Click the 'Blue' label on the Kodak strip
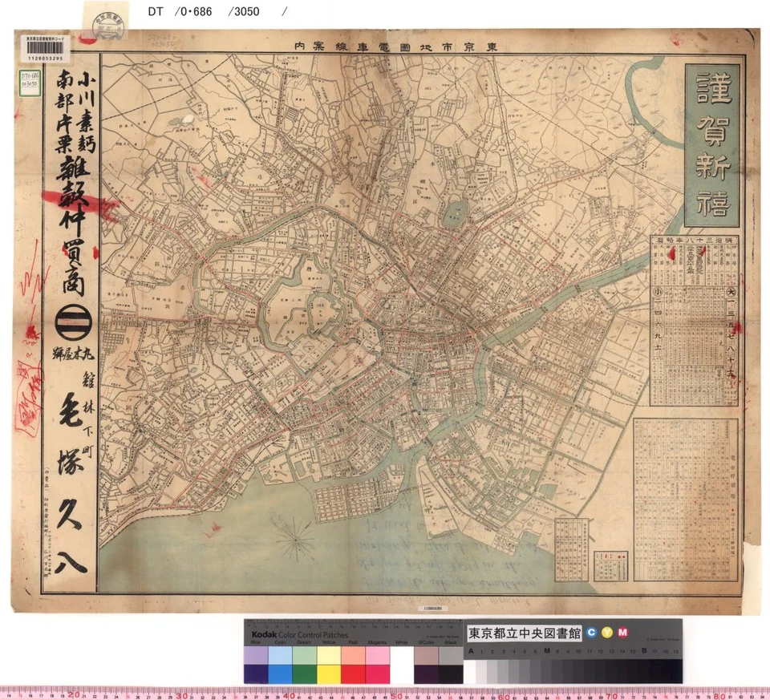Viewport: 770px width, 700px height. click(x=256, y=642)
